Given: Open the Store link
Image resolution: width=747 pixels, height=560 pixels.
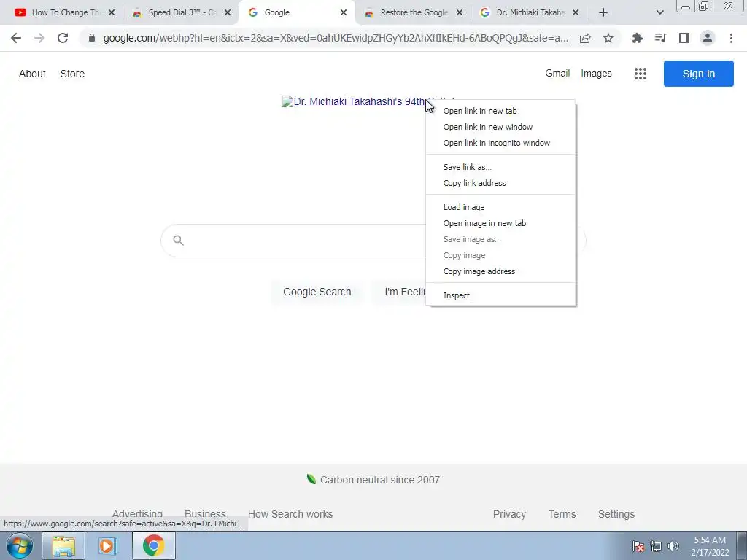Looking at the screenshot, I should tap(72, 74).
